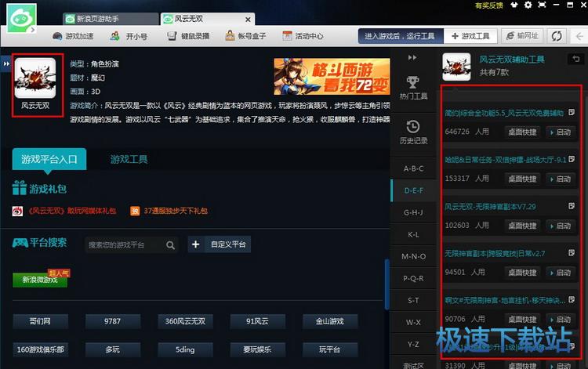Open the 键鼠录播 macro recorder
This screenshot has width=588, height=369.
coord(188,36)
